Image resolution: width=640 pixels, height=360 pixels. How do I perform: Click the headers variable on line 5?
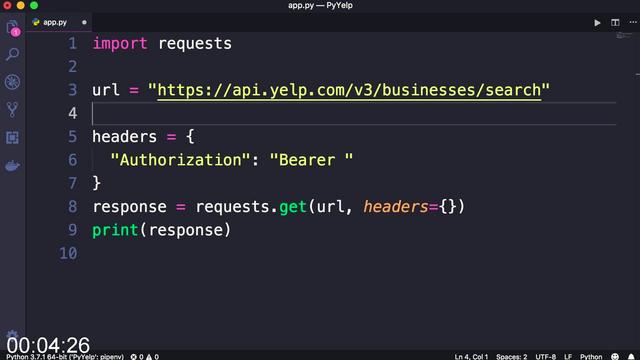tap(124, 136)
